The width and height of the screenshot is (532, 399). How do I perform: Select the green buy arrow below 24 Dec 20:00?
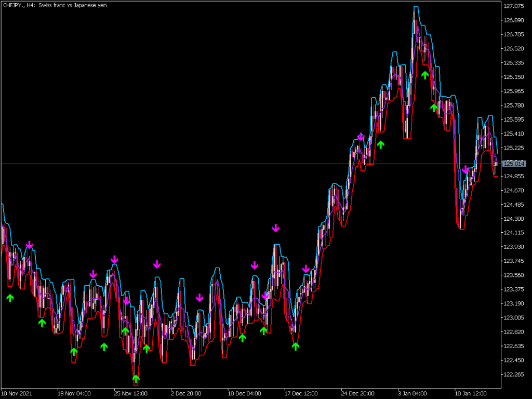(x=381, y=144)
